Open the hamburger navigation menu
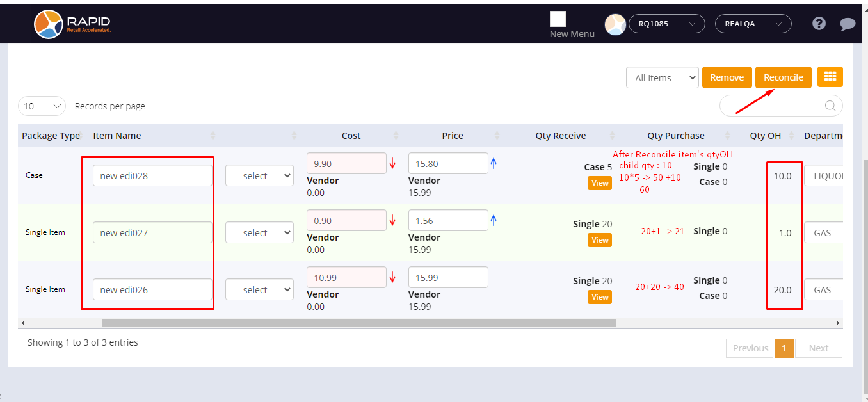This screenshot has height=402, width=868. pyautogui.click(x=15, y=24)
